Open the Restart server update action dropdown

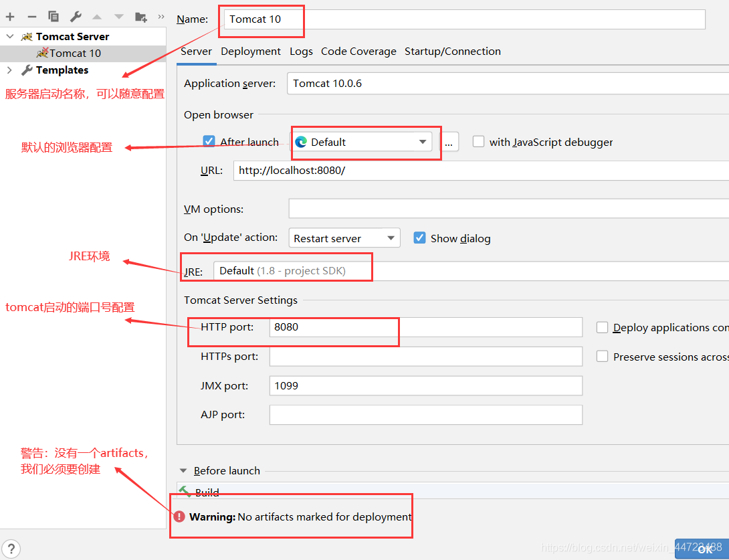[x=344, y=238]
